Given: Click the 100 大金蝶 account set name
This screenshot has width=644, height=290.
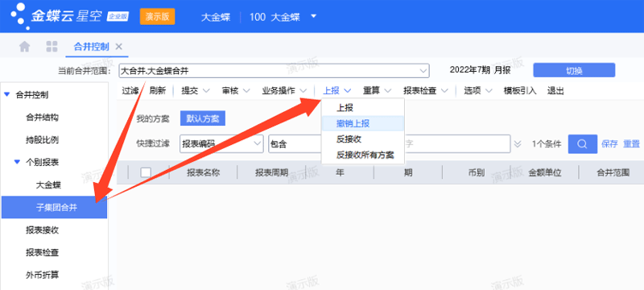Looking at the screenshot, I should pos(275,17).
